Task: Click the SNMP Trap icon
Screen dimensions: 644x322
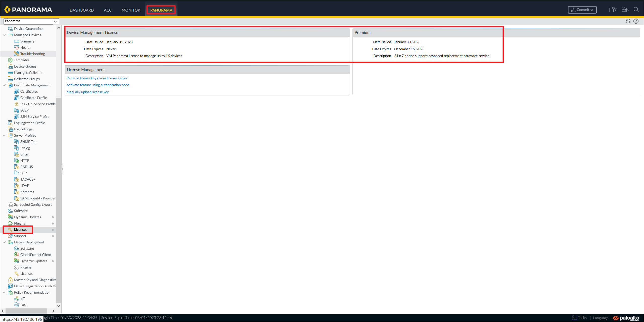Action: [17, 142]
